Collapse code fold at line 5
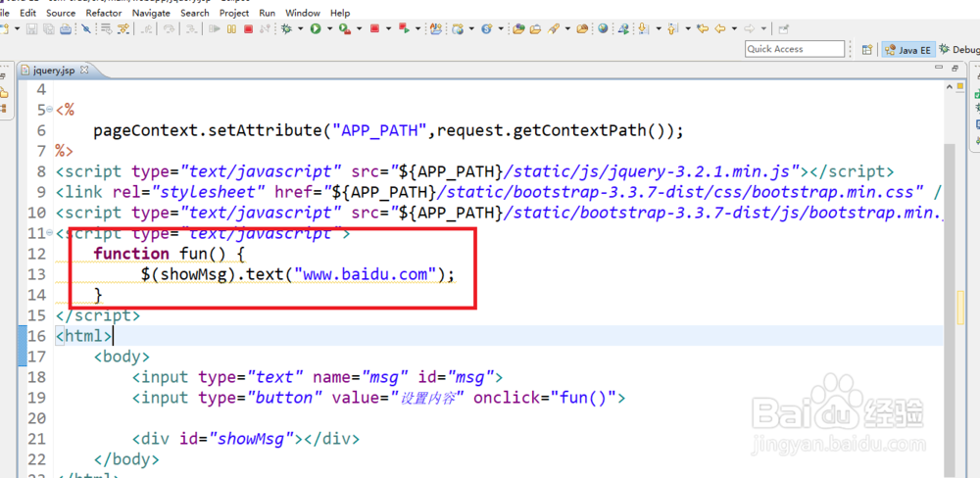This screenshot has width=980, height=478. coord(49,110)
